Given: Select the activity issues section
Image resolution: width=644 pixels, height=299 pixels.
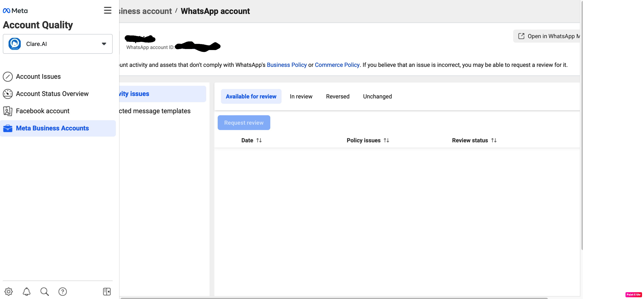Looking at the screenshot, I should pyautogui.click(x=163, y=94).
